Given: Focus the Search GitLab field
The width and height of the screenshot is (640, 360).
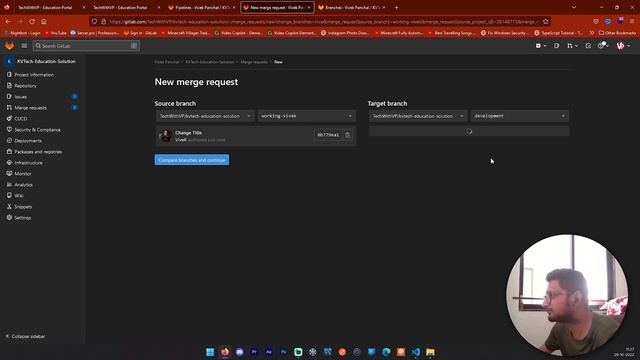Looking at the screenshot, I should coord(86,46).
